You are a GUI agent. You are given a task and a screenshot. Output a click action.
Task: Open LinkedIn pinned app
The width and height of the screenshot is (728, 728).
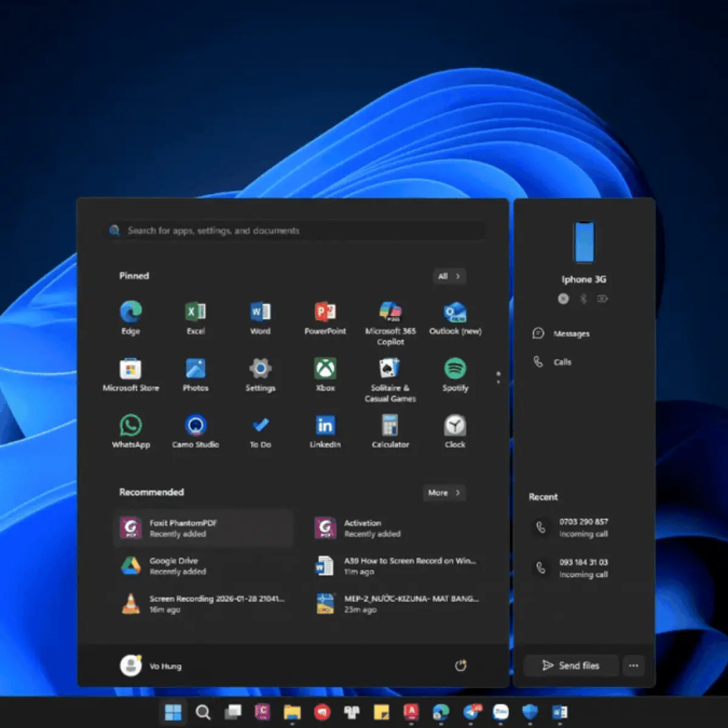pyautogui.click(x=325, y=432)
